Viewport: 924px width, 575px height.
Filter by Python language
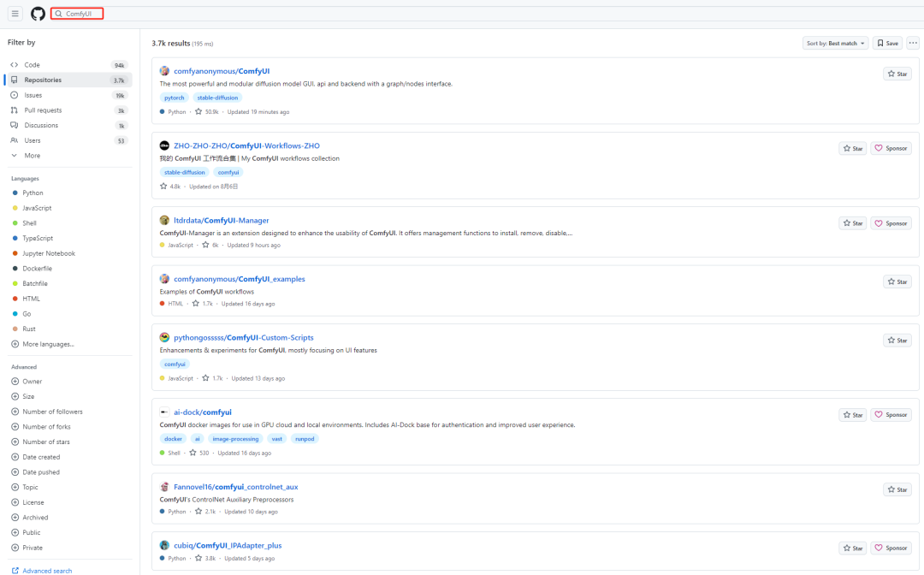tap(33, 193)
